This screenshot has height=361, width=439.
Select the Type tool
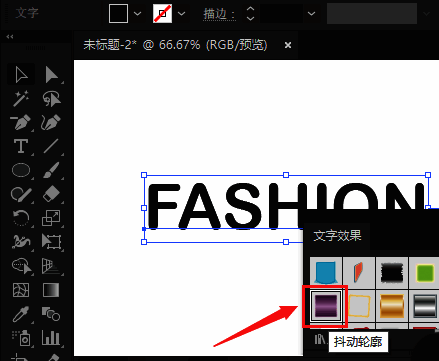pos(21,146)
